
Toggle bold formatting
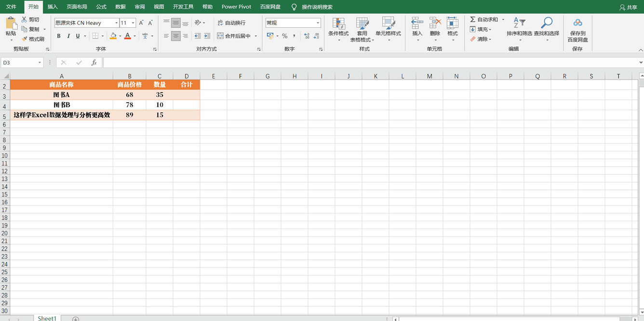(x=59, y=36)
